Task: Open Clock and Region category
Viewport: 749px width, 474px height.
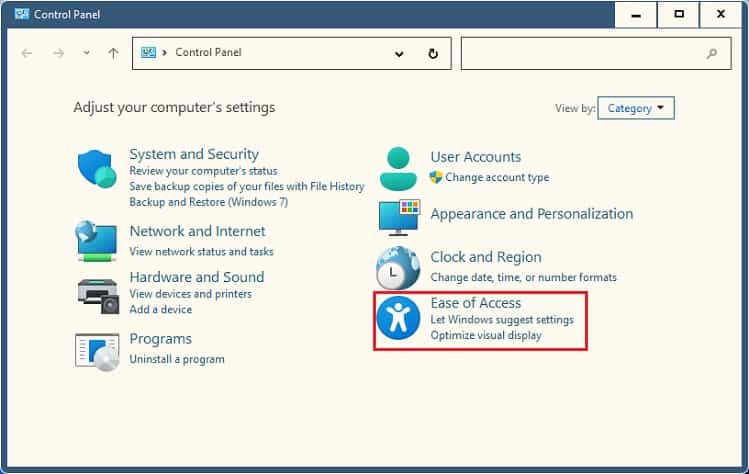Action: coord(486,257)
